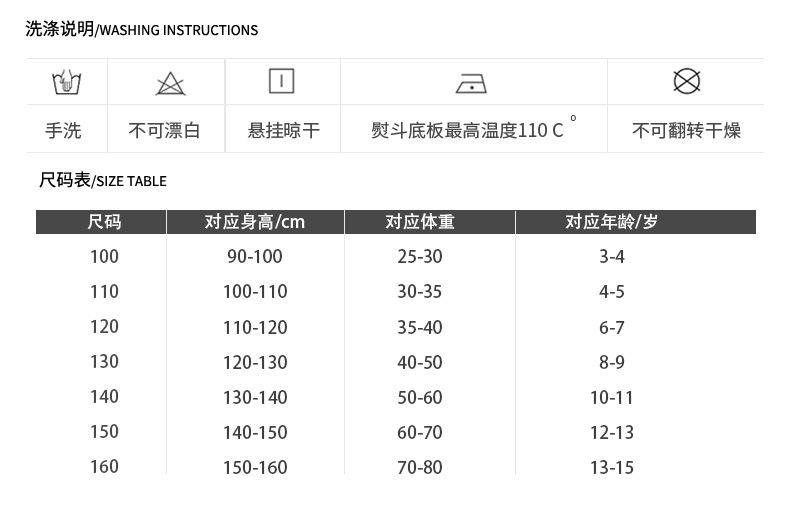Click the 尺码 column header
The width and height of the screenshot is (790, 508).
coord(104,222)
